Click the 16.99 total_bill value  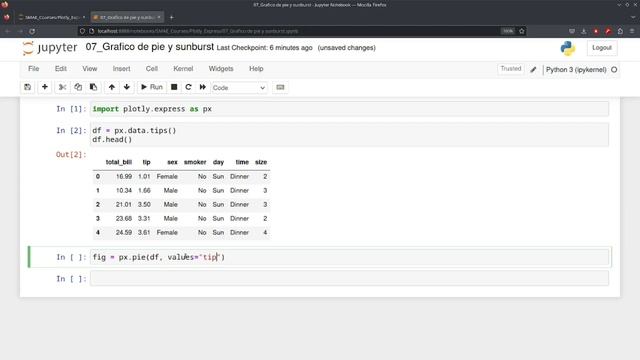click(x=124, y=176)
